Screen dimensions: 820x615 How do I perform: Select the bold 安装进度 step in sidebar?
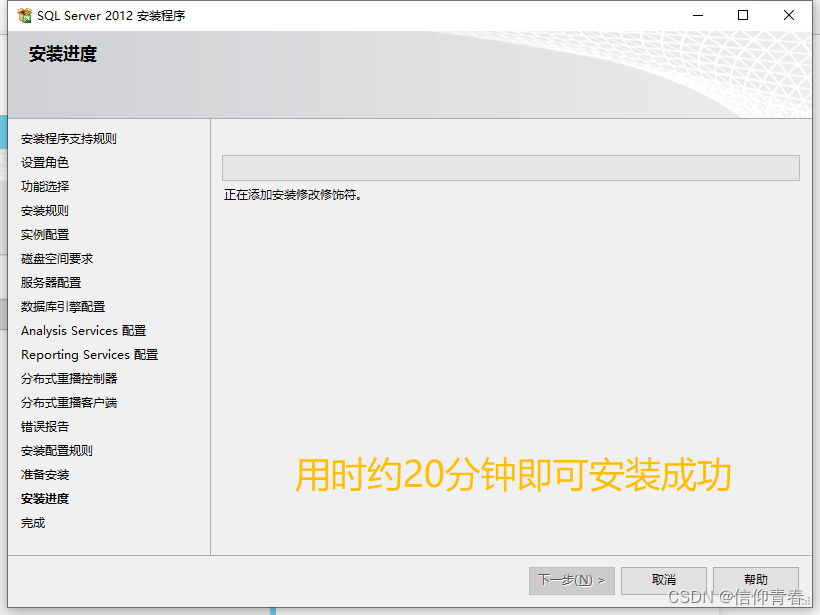45,499
